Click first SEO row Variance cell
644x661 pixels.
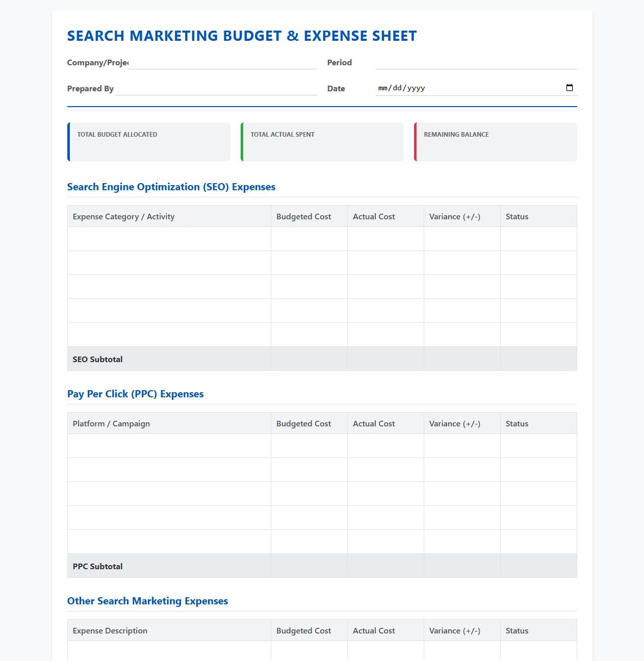pos(462,239)
